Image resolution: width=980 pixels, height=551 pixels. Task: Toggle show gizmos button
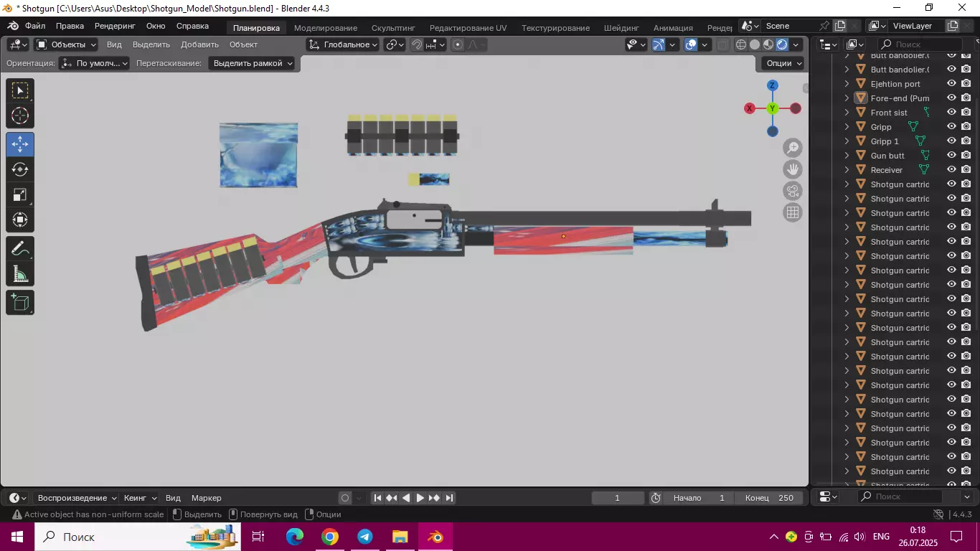coord(659,44)
